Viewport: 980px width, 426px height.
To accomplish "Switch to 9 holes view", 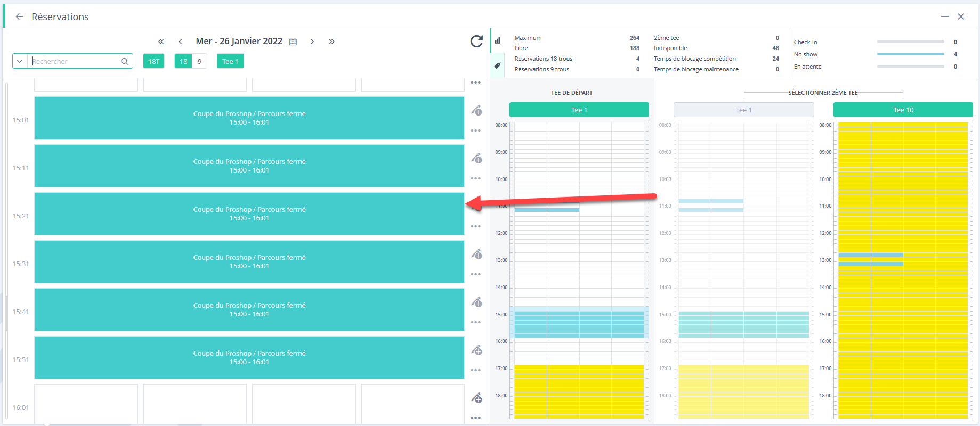I will 200,61.
